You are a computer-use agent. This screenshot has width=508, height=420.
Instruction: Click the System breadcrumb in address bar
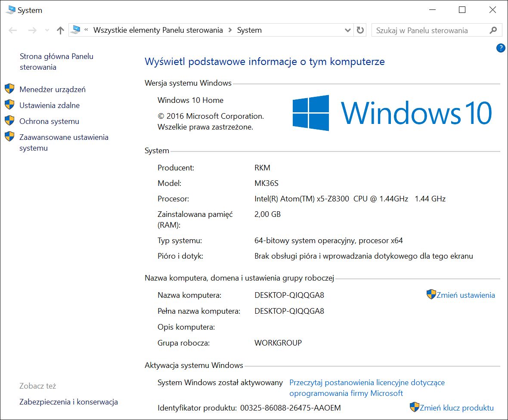tap(249, 30)
